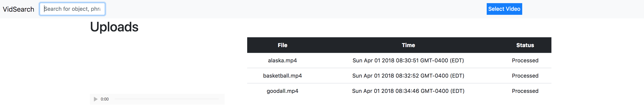Viewport: 644px width, 109px height.
Task: Click the 0:00 playback time label
Action: pos(104,99)
